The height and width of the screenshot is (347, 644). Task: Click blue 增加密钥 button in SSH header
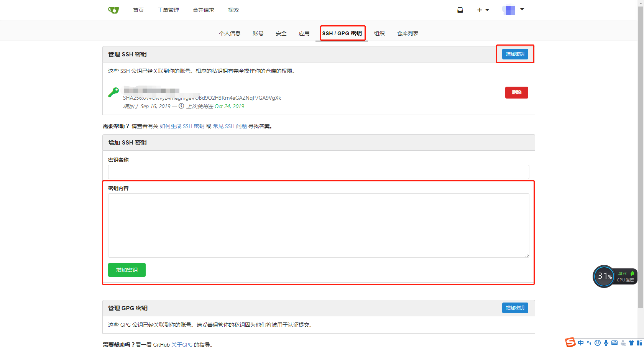click(x=515, y=54)
